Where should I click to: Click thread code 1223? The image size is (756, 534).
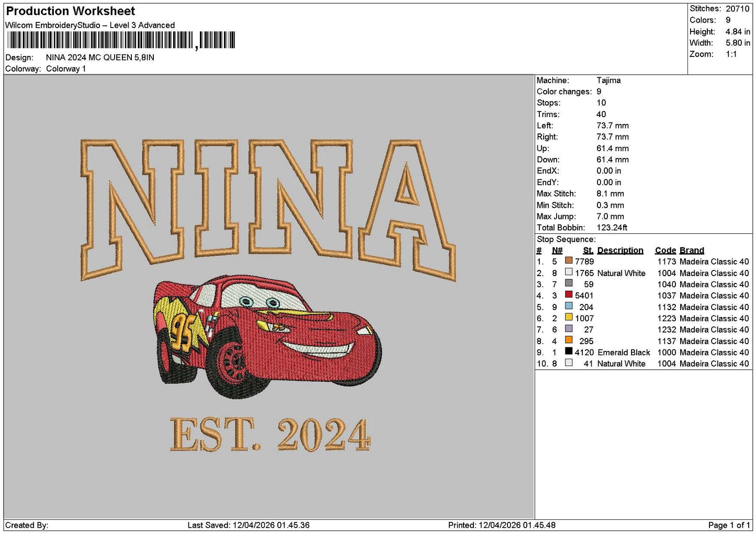(667, 319)
